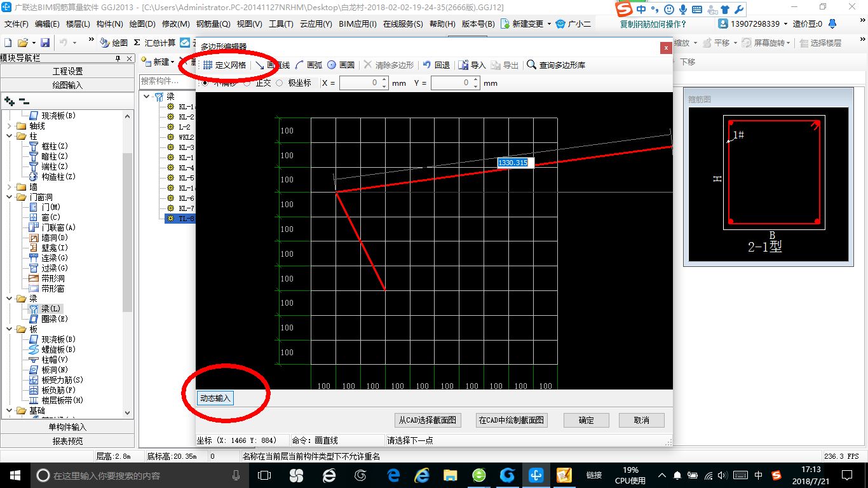Select 暗柱(Z) in the navigation tree

pos(50,156)
